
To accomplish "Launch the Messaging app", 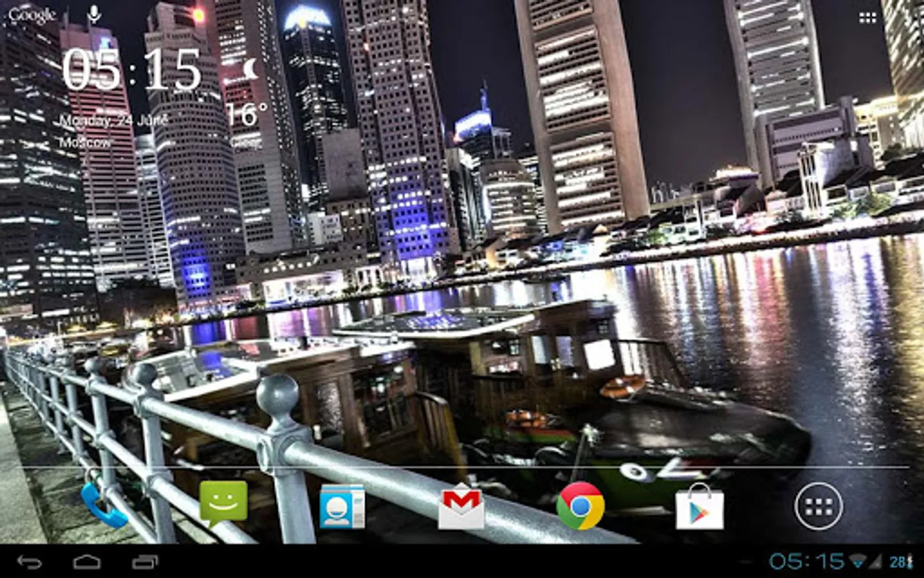I will [223, 504].
